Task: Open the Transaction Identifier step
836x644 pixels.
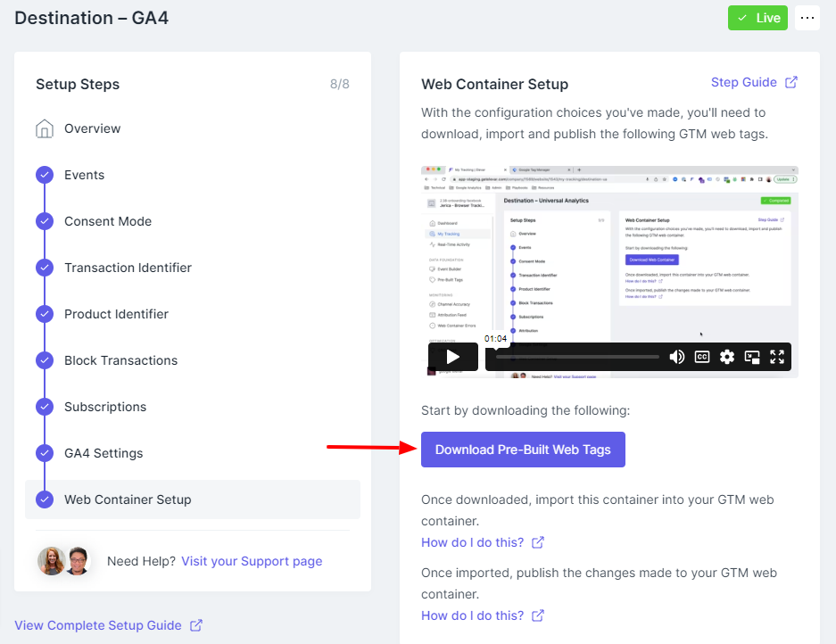Action: (128, 268)
